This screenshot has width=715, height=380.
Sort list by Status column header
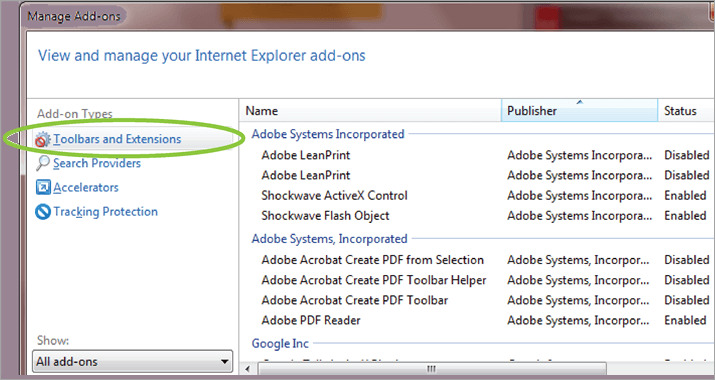pyautogui.click(x=686, y=110)
